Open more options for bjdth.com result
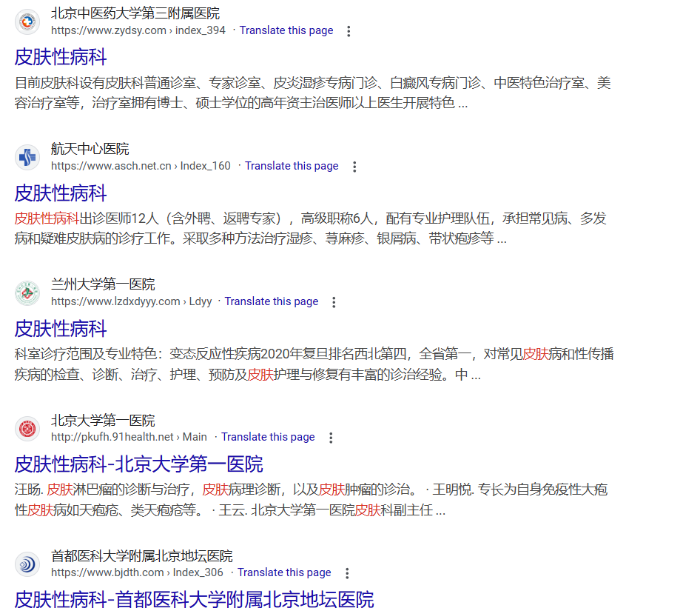Image resolution: width=700 pixels, height=608 pixels. point(347,573)
